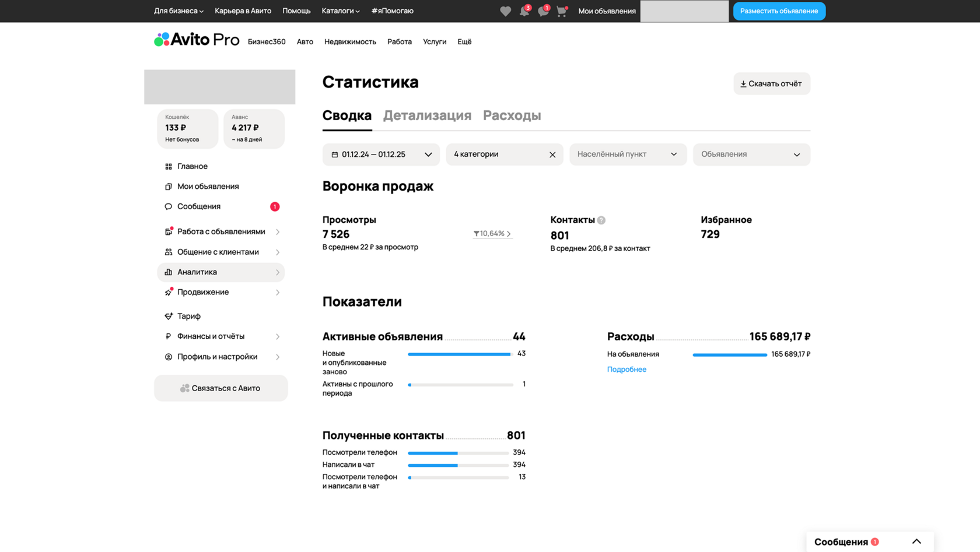Expand the Продвижение section chevron

[x=278, y=293]
